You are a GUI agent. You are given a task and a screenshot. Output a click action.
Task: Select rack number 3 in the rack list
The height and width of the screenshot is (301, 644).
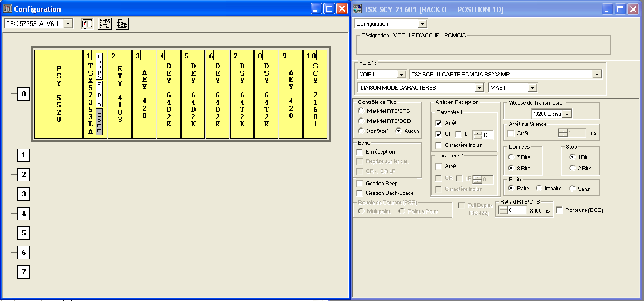pos(23,194)
